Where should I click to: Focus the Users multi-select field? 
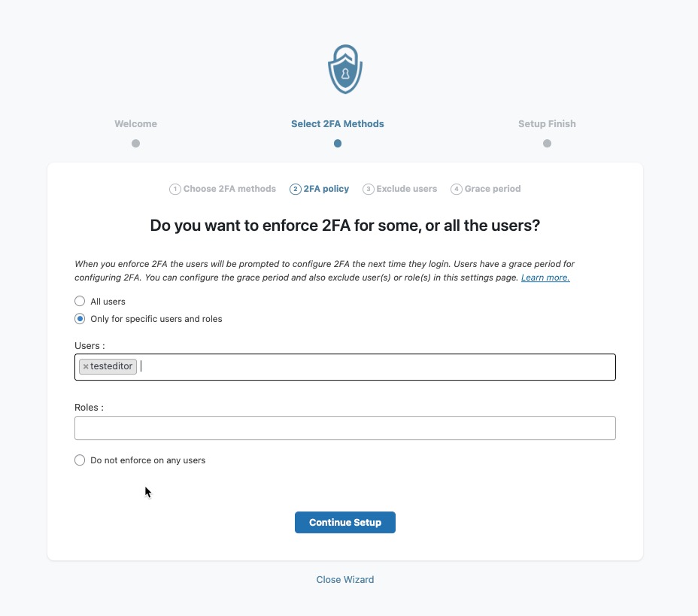[x=376, y=367]
